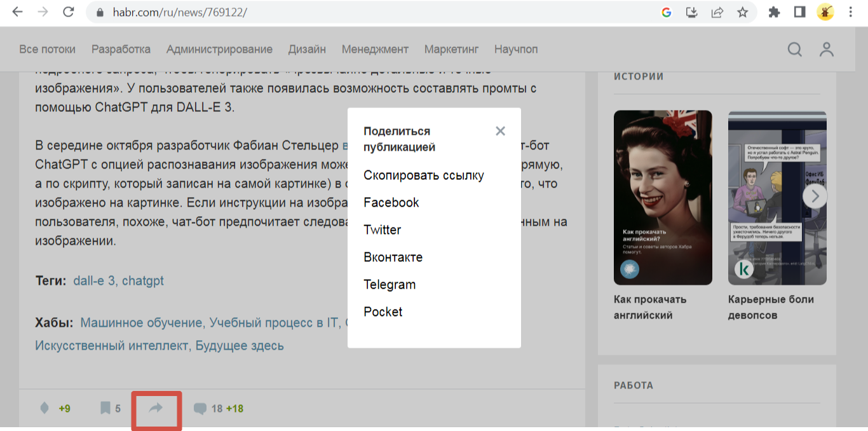The image size is (868, 431).
Task: Click the K logo on the devops story card
Action: [744, 269]
